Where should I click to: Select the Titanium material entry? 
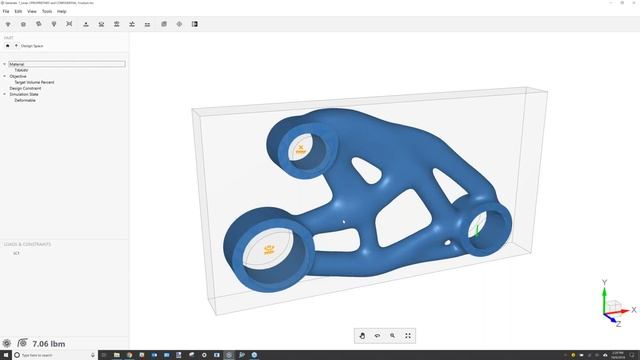[x=21, y=70]
